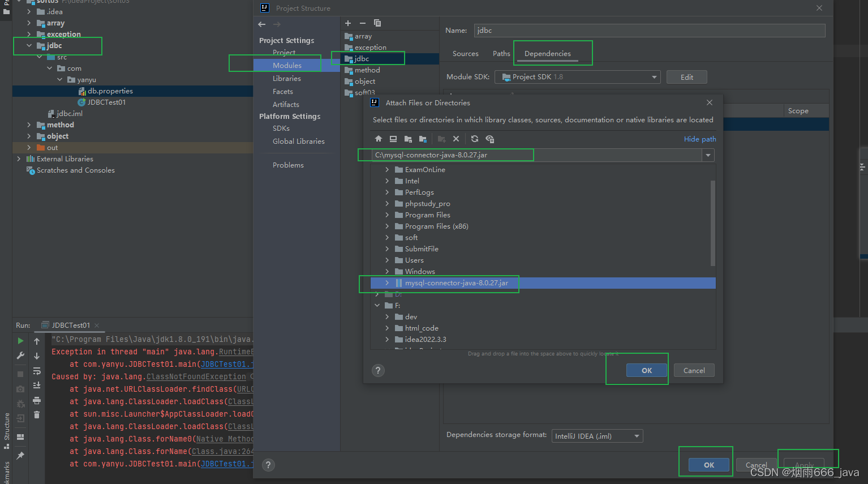Viewport: 868px width, 484px height.
Task: Close the JDBCTest01 run tab
Action: coord(97,325)
